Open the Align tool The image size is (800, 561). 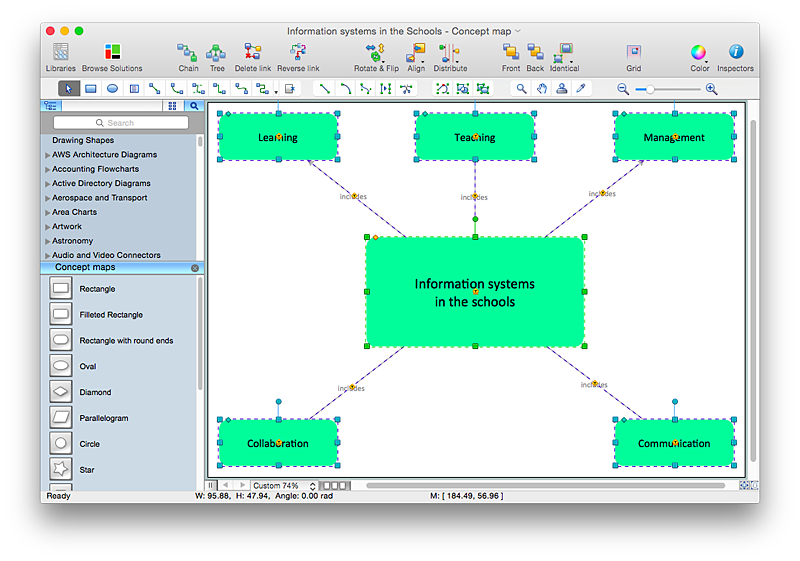tap(416, 58)
